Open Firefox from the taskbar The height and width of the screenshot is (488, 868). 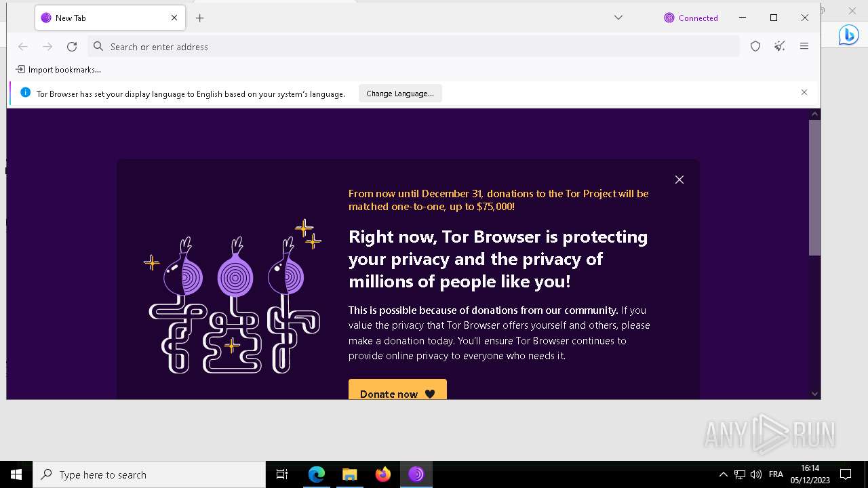point(383,474)
